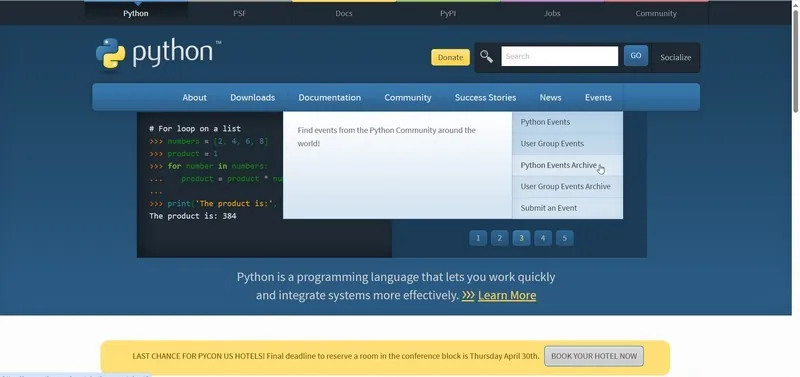Switch to code slide 4
Image resolution: width=800 pixels, height=377 pixels.
click(543, 238)
